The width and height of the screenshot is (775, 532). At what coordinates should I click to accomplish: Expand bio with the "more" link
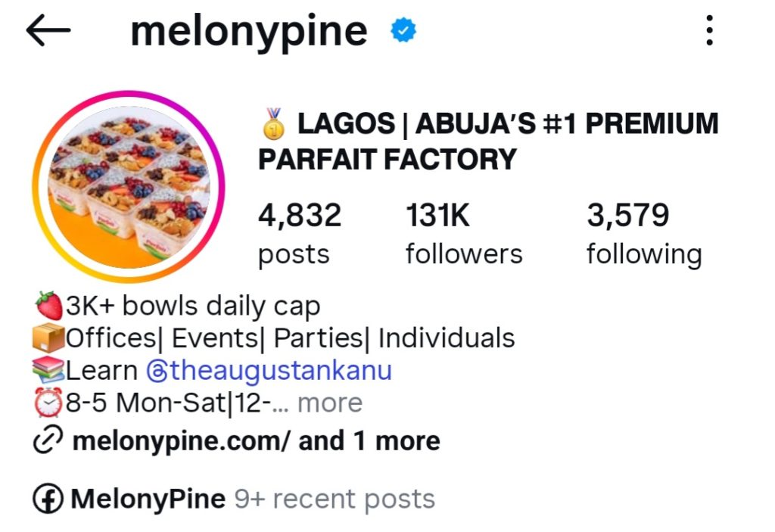[330, 403]
